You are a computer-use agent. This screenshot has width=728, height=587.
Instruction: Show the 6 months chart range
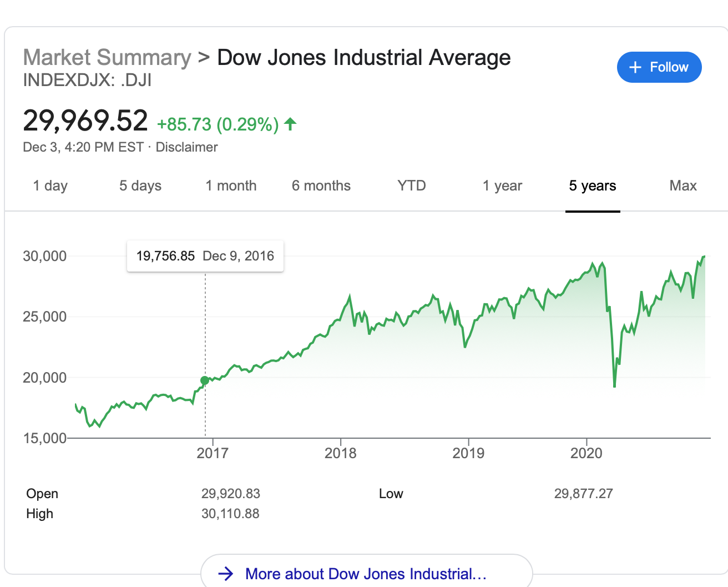tap(321, 185)
